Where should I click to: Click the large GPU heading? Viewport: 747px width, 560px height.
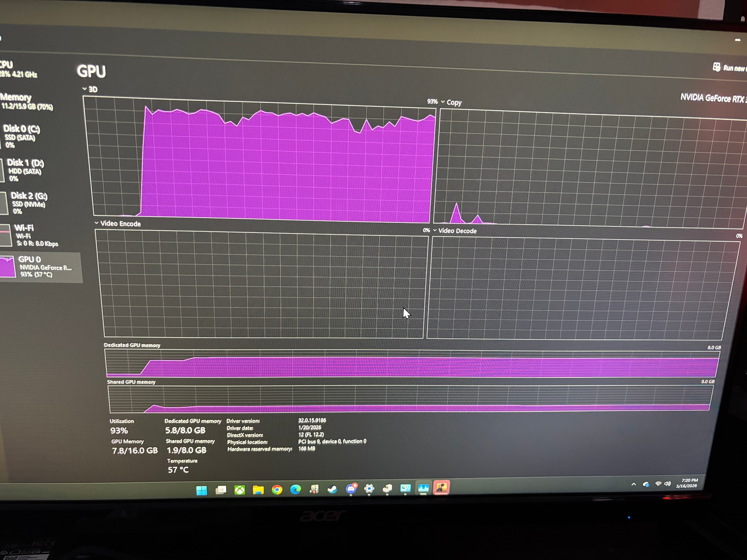click(92, 71)
